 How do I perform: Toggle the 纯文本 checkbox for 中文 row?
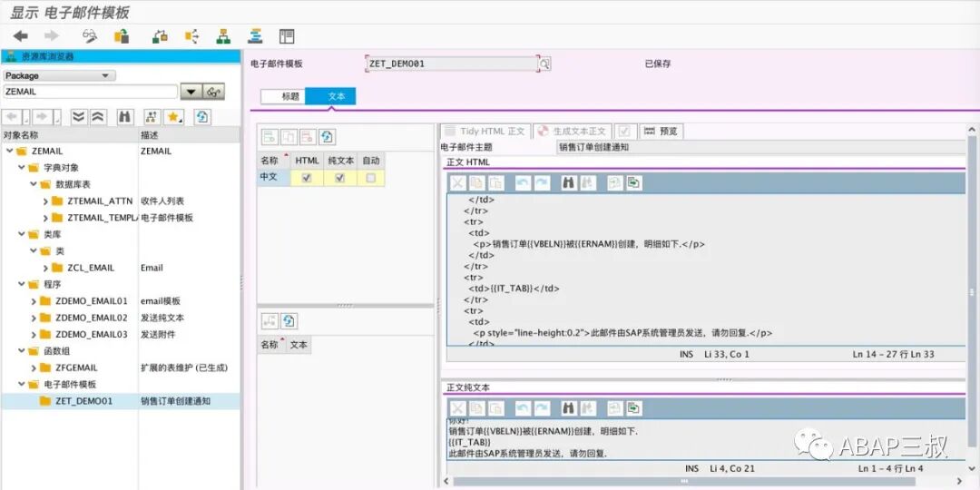pos(340,178)
